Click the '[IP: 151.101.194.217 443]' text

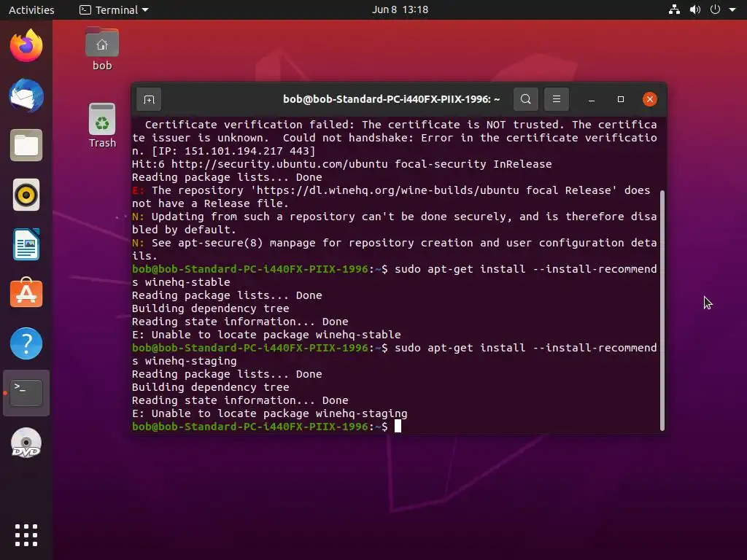(x=233, y=151)
